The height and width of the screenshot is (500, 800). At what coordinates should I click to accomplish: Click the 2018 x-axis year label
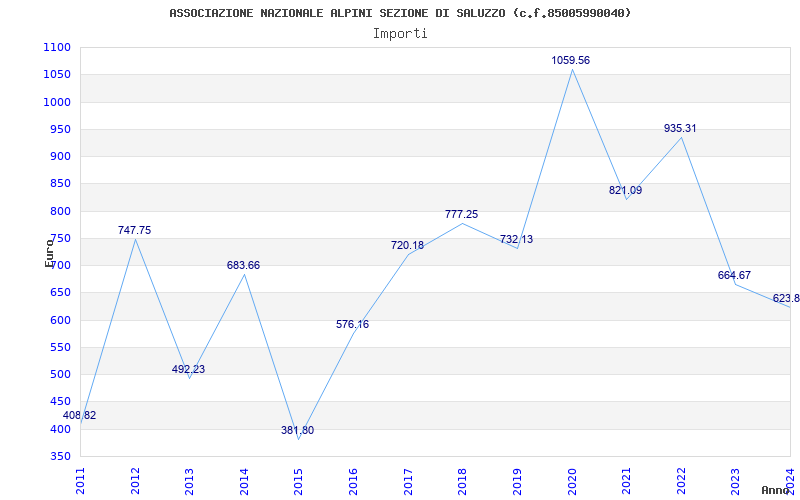463,481
